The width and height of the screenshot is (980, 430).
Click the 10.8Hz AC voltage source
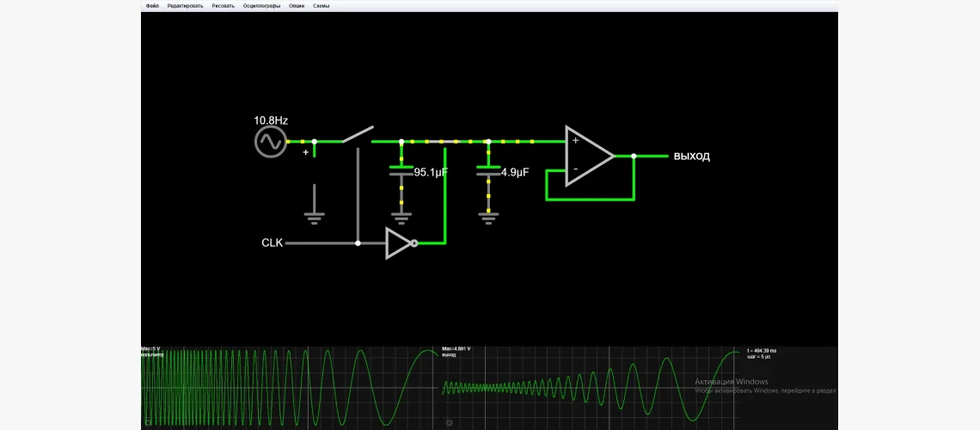click(x=270, y=142)
